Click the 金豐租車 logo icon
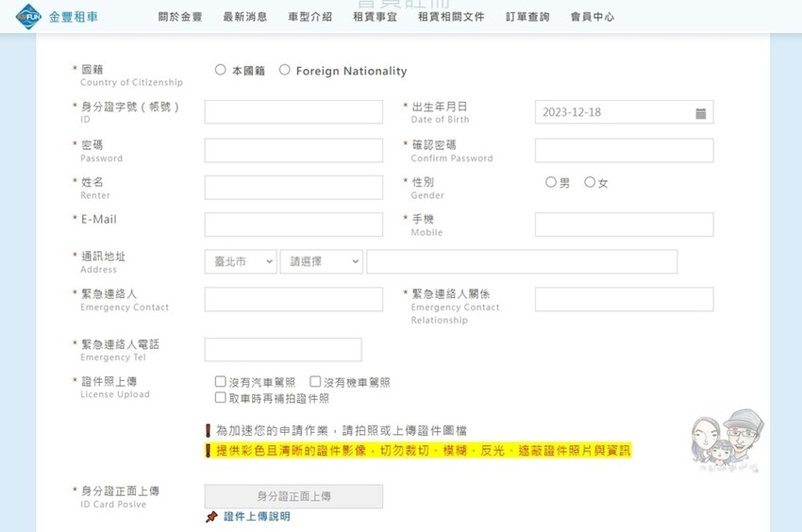Viewport: 802px width, 532px height. tap(28, 16)
